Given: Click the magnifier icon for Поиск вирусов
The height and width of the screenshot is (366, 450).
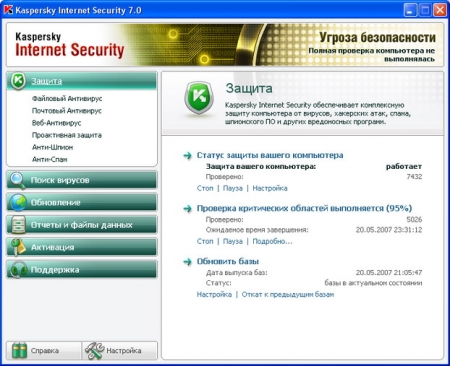Looking at the screenshot, I should pyautogui.click(x=17, y=180).
